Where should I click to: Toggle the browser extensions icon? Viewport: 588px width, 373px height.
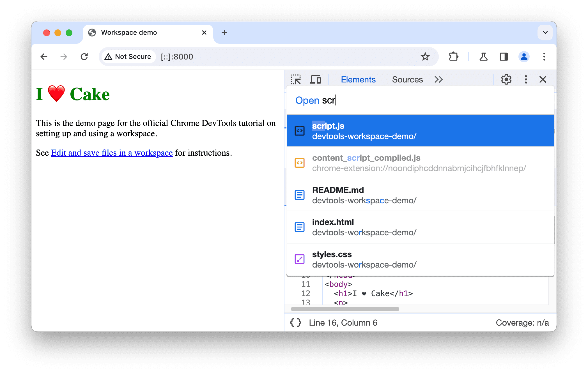pos(454,57)
